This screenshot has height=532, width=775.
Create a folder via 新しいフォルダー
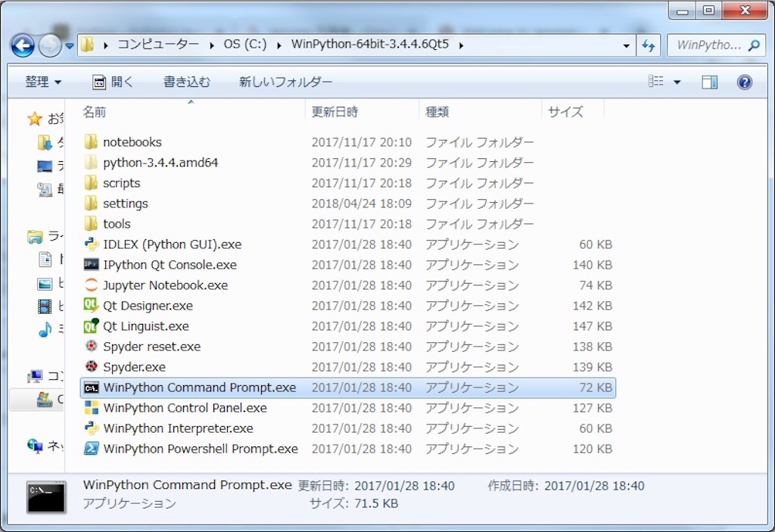(285, 82)
